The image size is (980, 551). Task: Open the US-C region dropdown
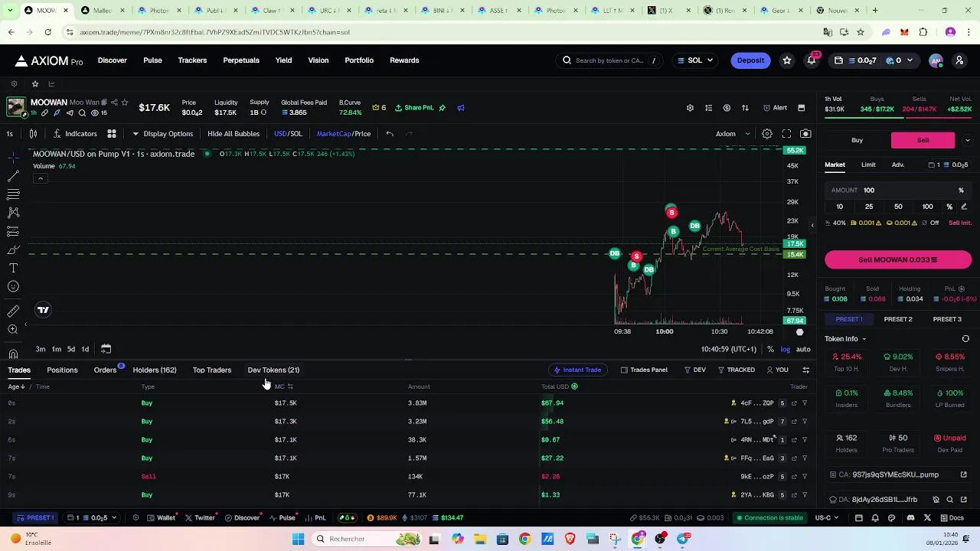point(827,518)
